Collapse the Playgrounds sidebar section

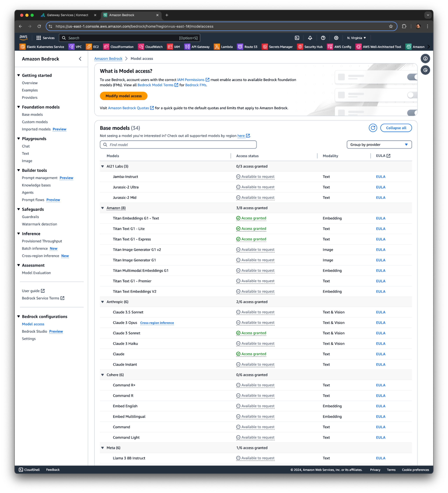[x=19, y=139]
